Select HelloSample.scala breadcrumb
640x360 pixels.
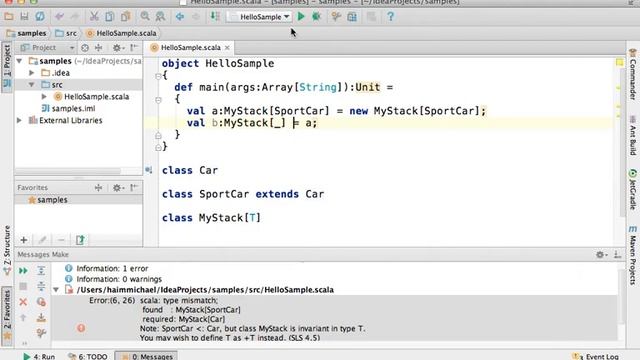(x=122, y=33)
